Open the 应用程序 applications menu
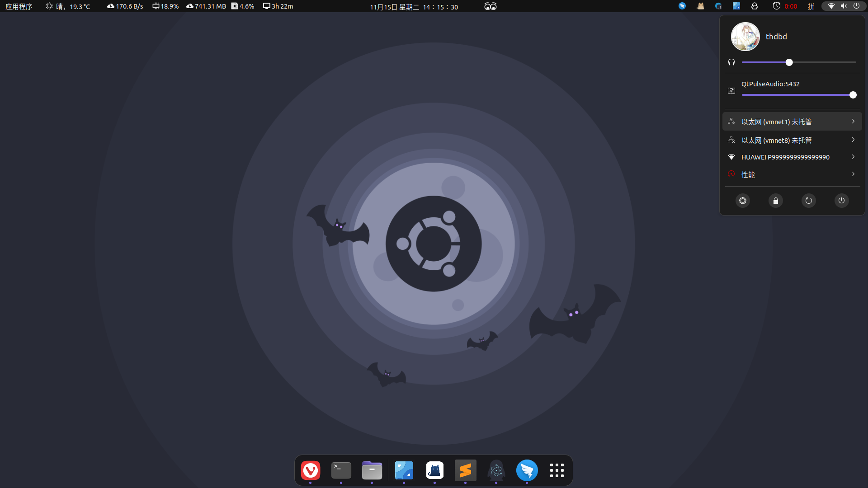 [19, 6]
